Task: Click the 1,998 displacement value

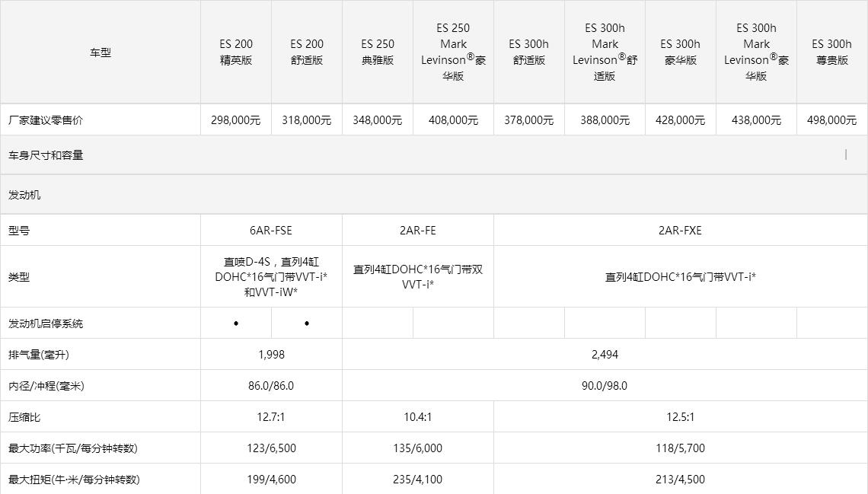Action: point(271,355)
